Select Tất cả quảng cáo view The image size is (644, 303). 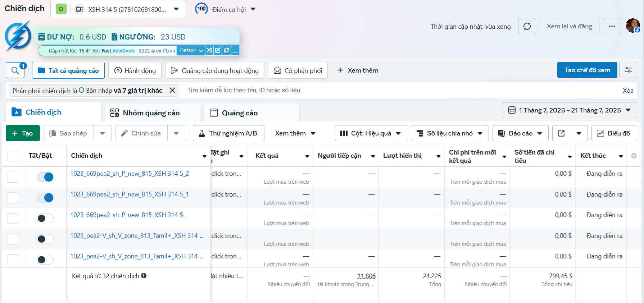point(68,70)
